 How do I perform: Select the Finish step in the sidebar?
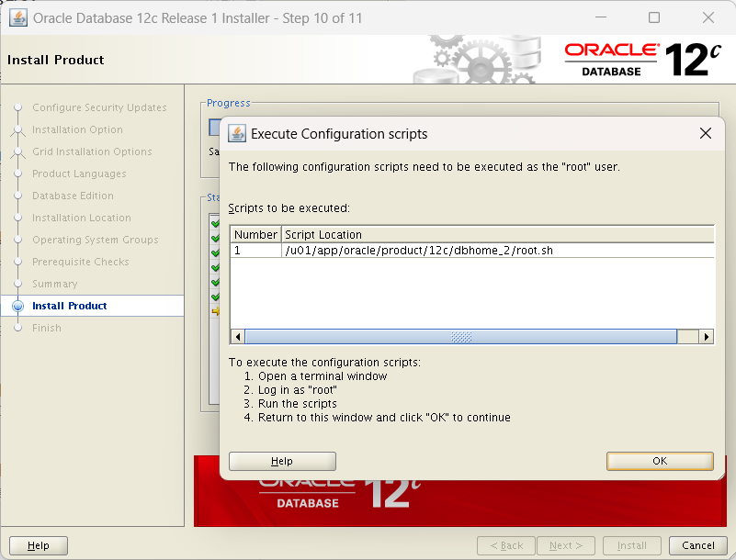[47, 328]
